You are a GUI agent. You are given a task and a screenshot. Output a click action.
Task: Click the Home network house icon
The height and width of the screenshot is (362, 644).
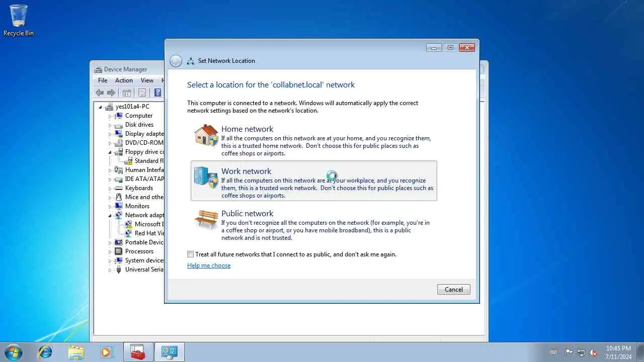coord(206,135)
